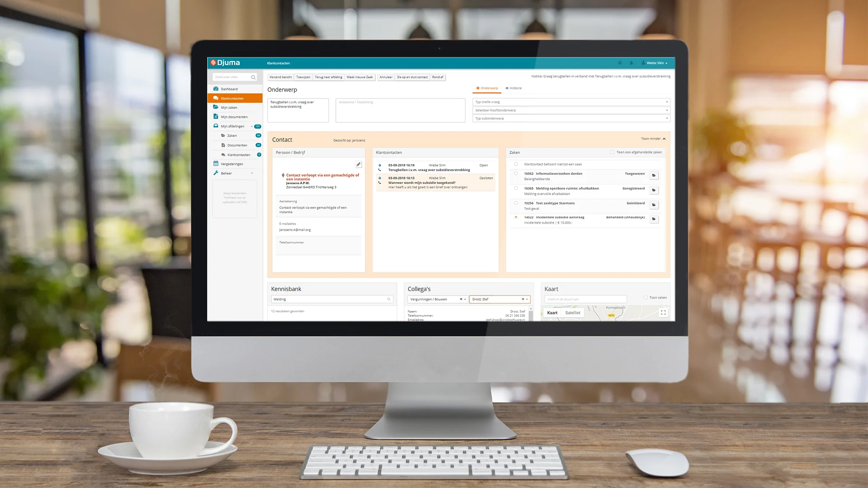This screenshot has height=488, width=868.
Task: Click the notification bell in top bar
Action: 631,63
